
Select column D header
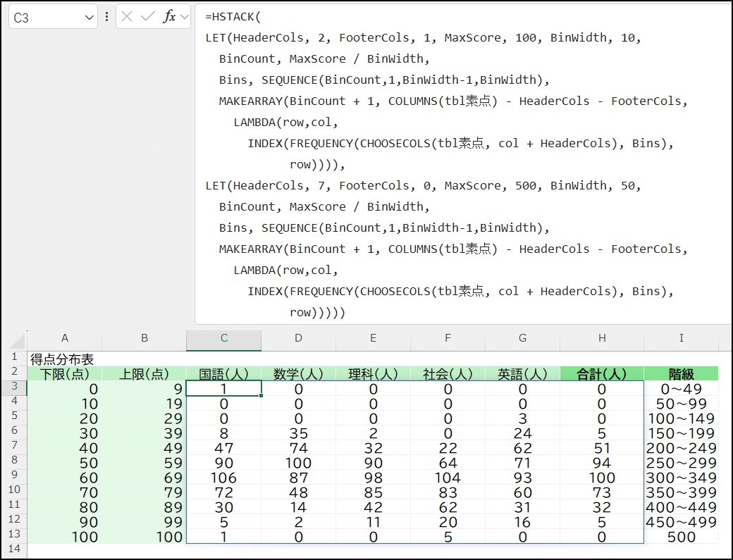[x=298, y=338]
